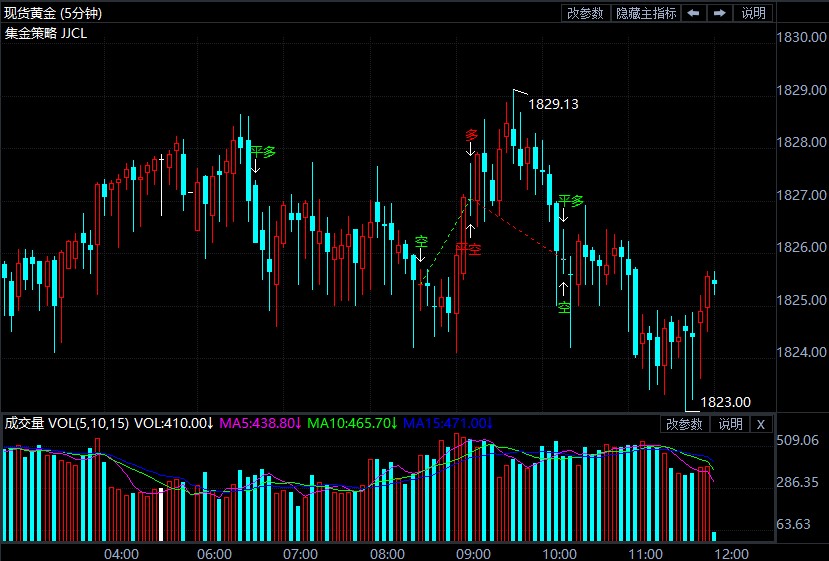The height and width of the screenshot is (561, 829).
Task: Click the 成交量 VOL(5,10,15) indicator label
Action: click(x=66, y=423)
